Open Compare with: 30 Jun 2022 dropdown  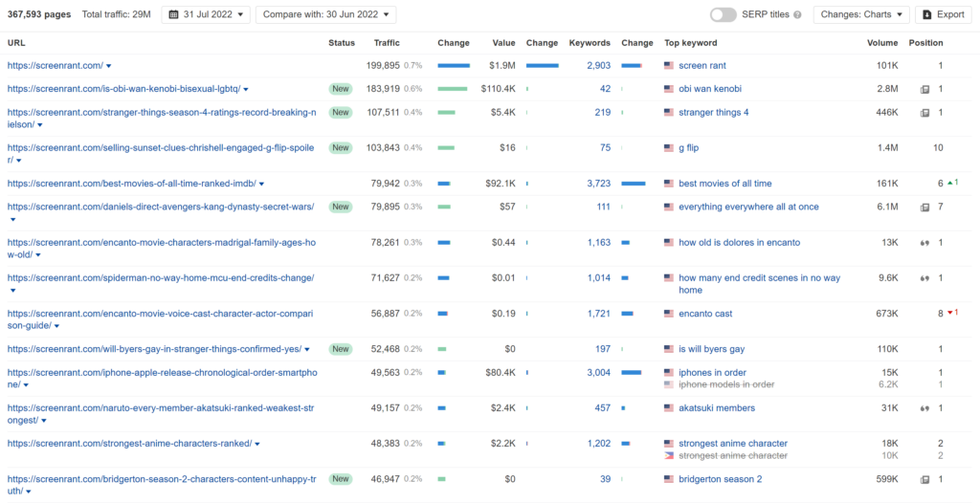coord(325,15)
